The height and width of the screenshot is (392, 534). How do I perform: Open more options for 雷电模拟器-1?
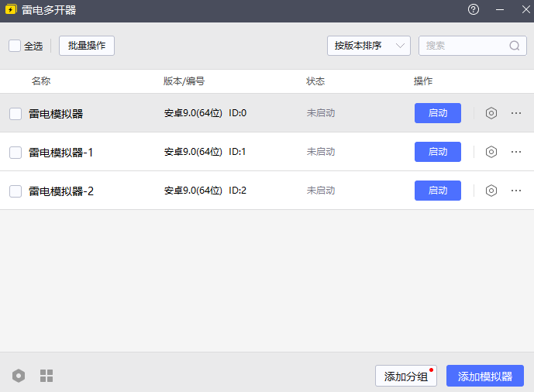click(516, 152)
